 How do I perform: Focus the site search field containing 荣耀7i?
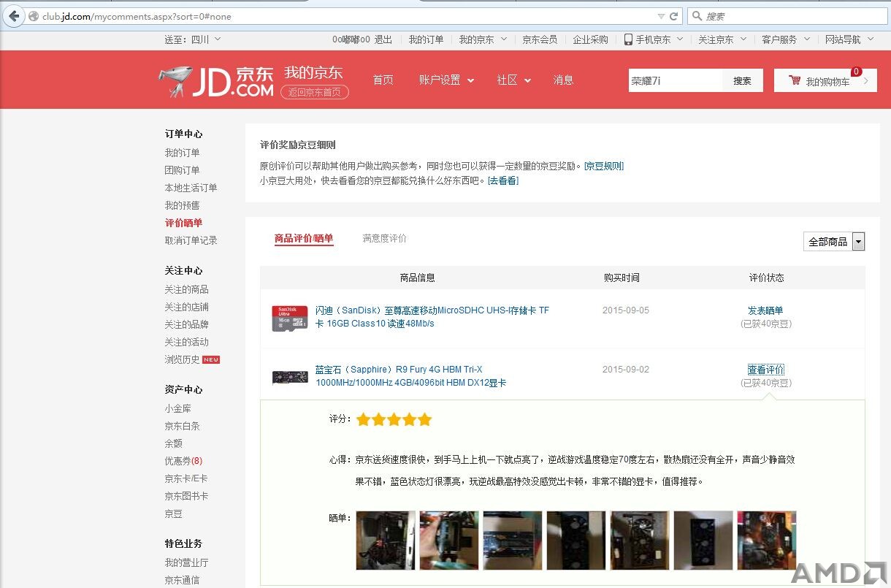point(676,80)
